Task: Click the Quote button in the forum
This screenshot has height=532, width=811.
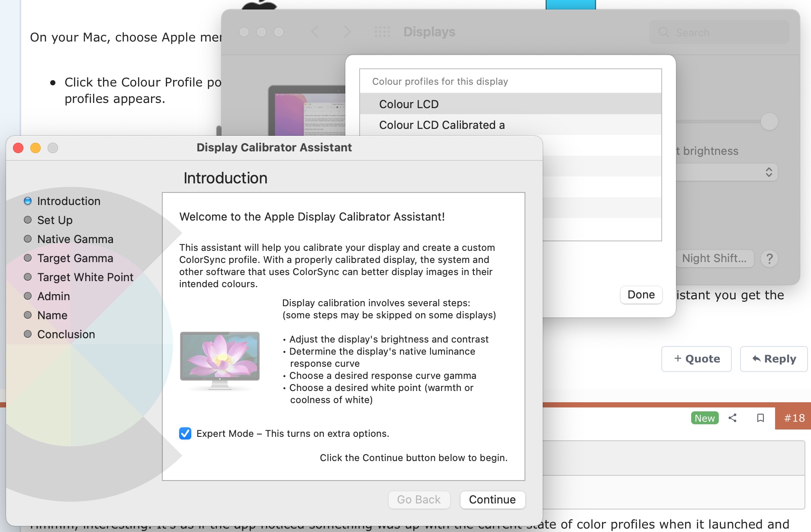Action: (x=696, y=359)
